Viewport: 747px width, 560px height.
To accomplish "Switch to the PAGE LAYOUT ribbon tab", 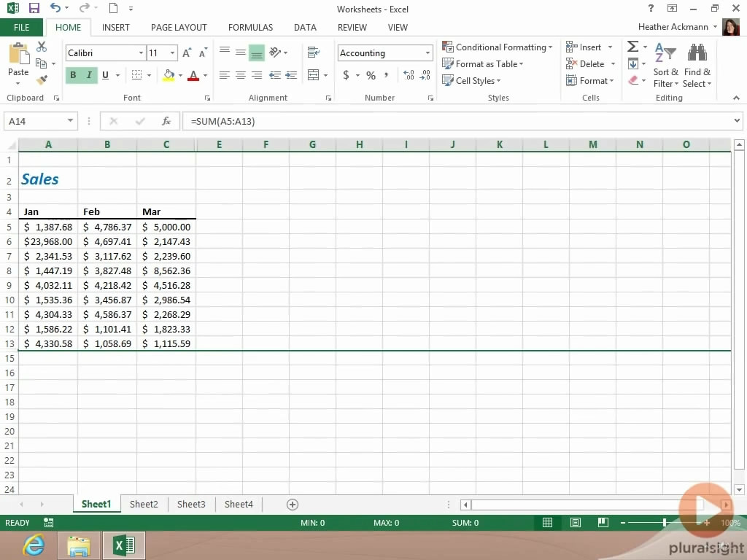I will 179,27.
